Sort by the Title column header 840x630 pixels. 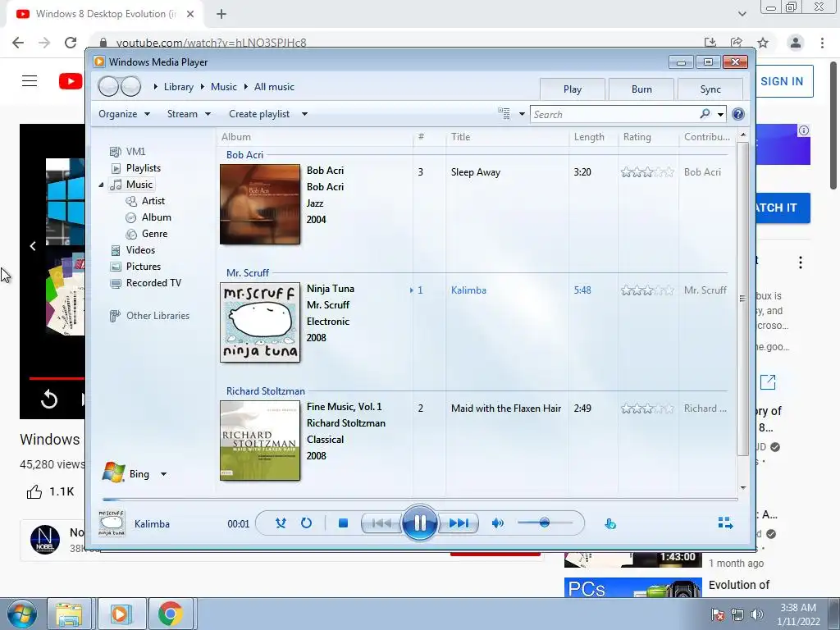(507, 137)
